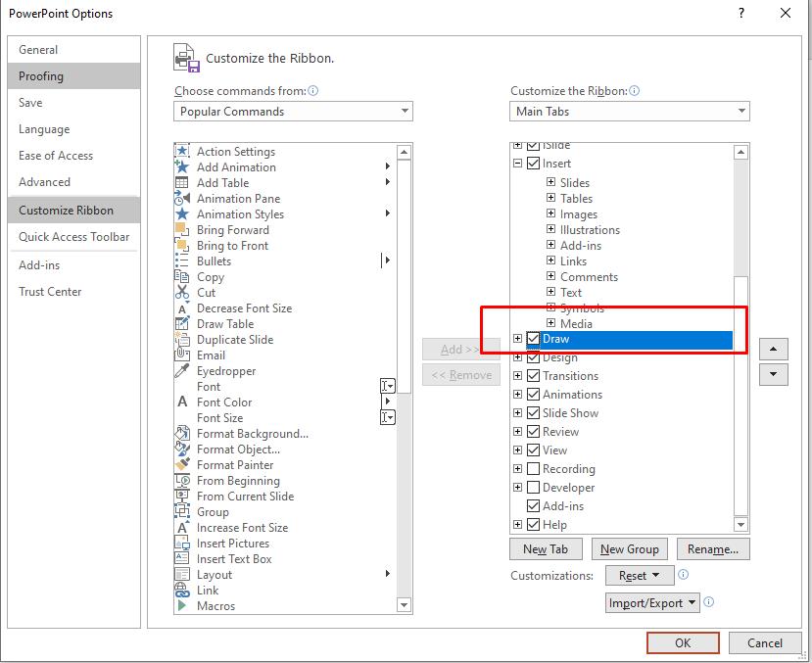Click the Duplicate Slide icon
The height and width of the screenshot is (663, 812).
[x=182, y=340]
